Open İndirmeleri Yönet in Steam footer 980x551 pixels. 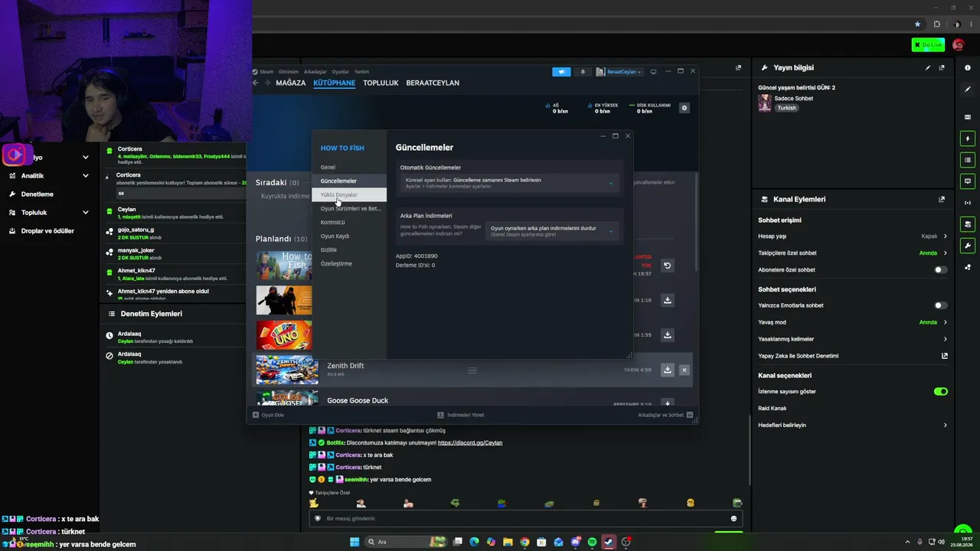[460, 415]
